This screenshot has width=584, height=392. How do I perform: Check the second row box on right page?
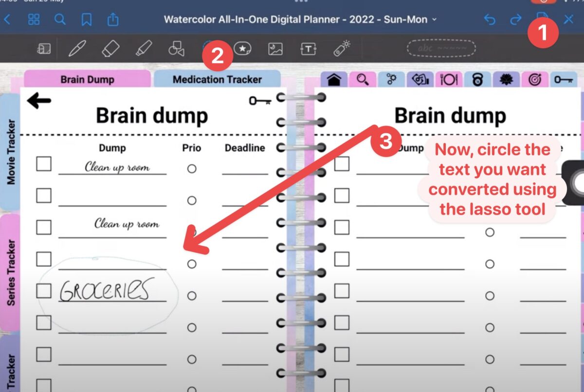(x=342, y=196)
